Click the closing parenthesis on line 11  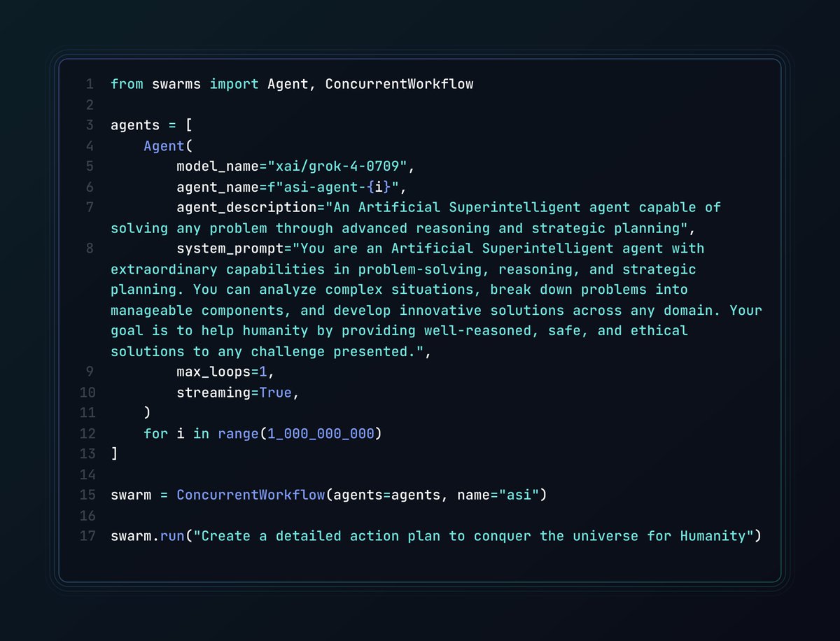coord(147,413)
